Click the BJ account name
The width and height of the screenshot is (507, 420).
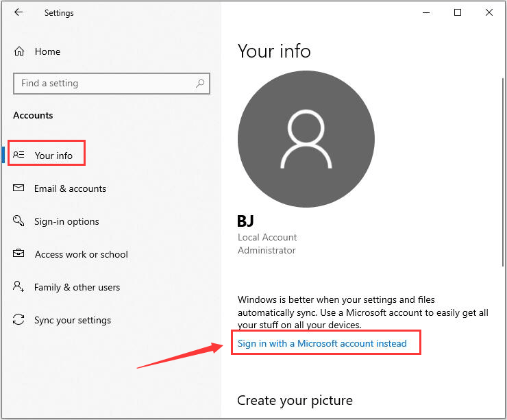pyautogui.click(x=245, y=221)
